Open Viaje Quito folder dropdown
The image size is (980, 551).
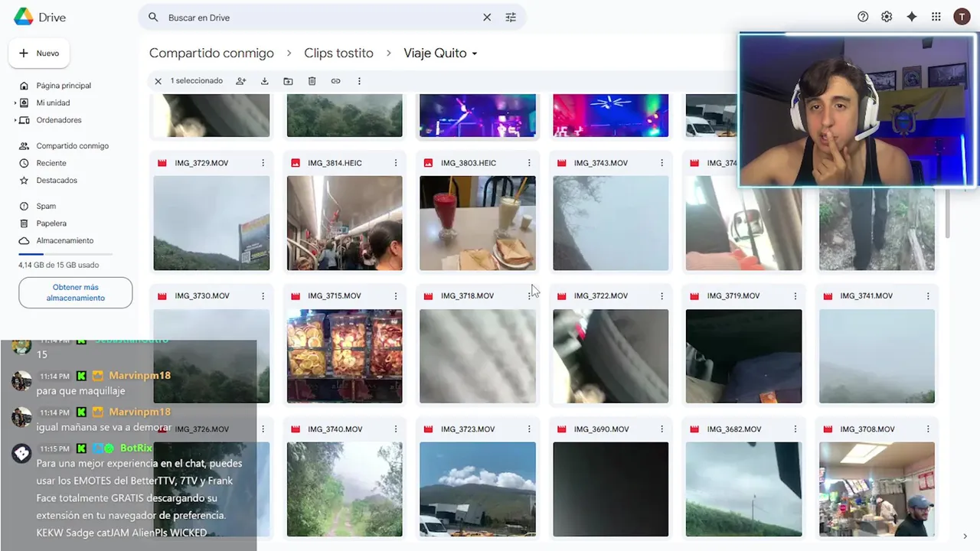[441, 53]
